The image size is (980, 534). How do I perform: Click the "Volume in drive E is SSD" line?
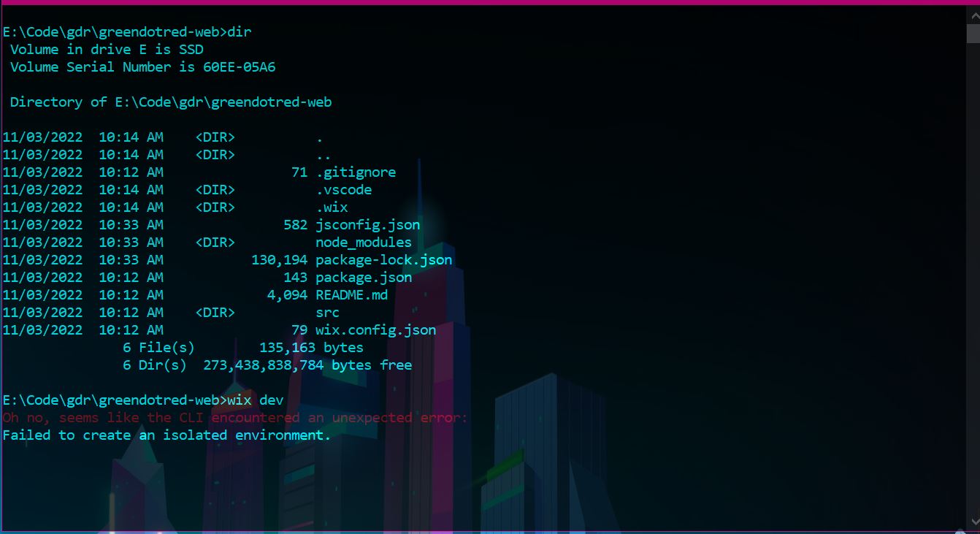[107, 50]
